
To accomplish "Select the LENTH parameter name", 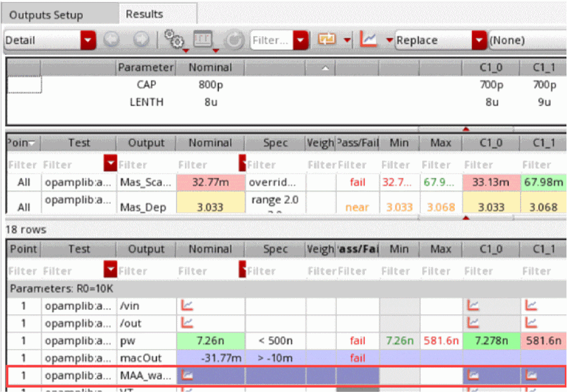I will pyautogui.click(x=146, y=102).
